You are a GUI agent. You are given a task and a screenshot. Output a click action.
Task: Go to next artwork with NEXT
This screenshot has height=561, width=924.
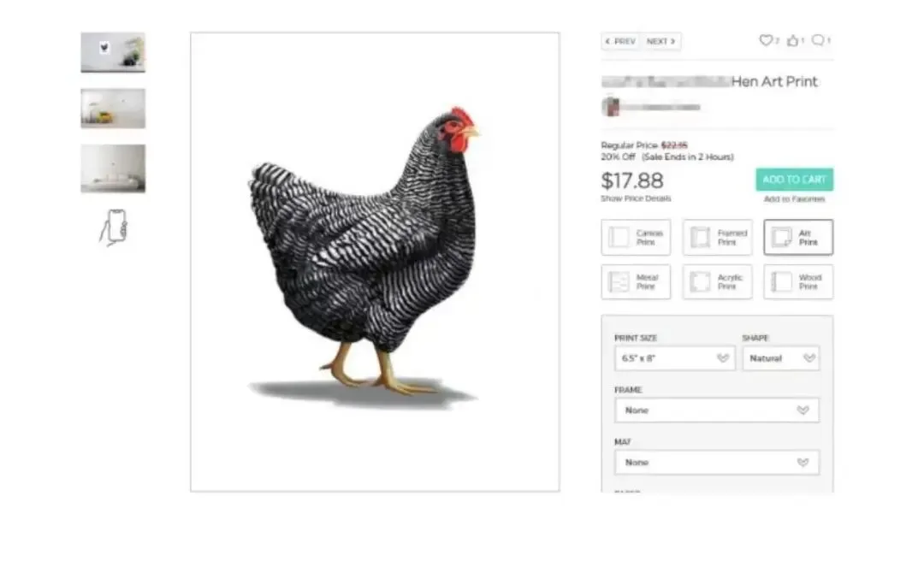(660, 41)
